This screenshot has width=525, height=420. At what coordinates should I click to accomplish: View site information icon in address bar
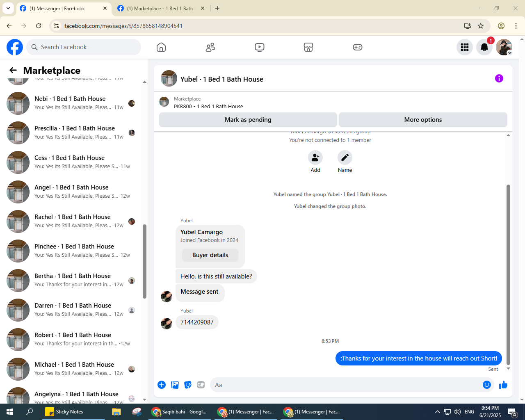pyautogui.click(x=57, y=26)
